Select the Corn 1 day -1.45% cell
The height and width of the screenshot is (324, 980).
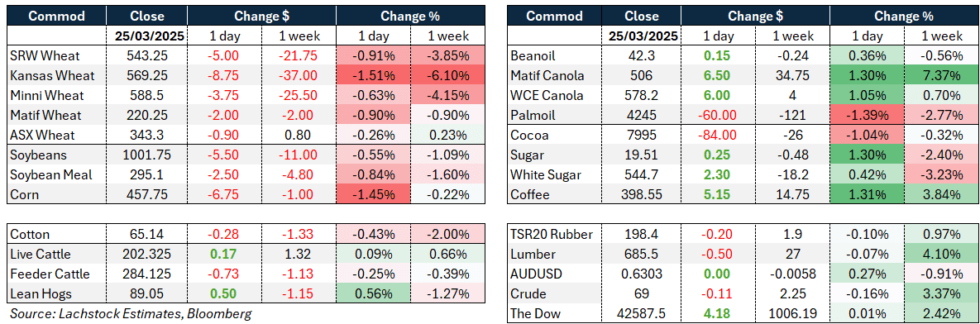click(x=374, y=194)
